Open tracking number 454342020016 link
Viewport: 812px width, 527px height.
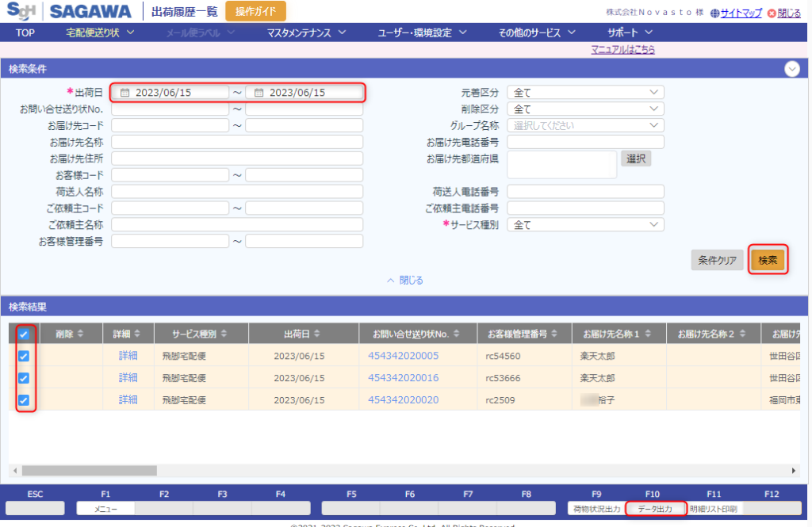pyautogui.click(x=403, y=378)
